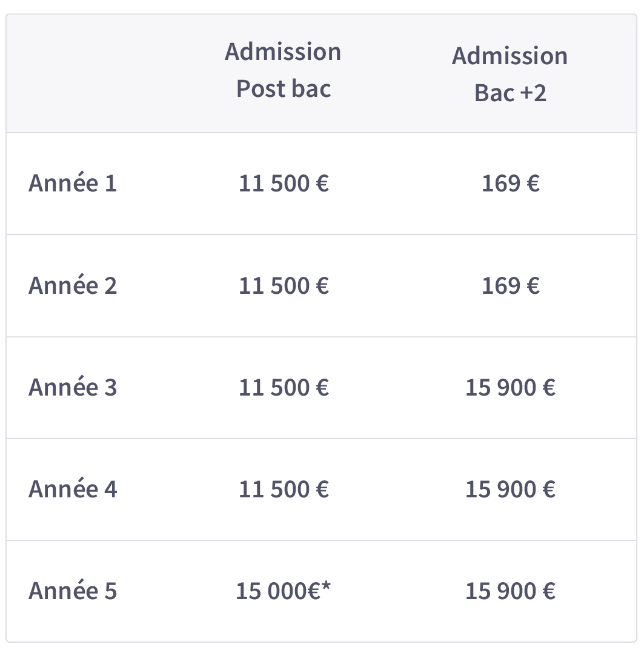The height and width of the screenshot is (670, 644).
Task: Click Année 3 Bac +2 price 15 900 €
Action: (511, 387)
